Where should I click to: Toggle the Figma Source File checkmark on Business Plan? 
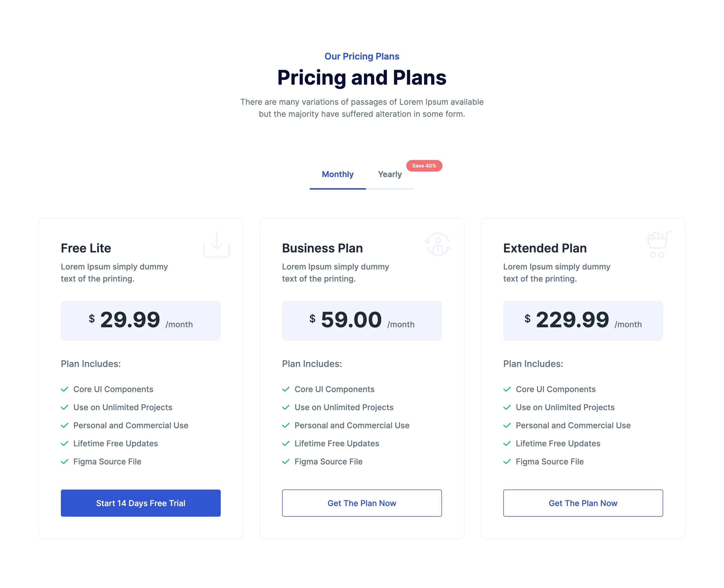pos(286,461)
